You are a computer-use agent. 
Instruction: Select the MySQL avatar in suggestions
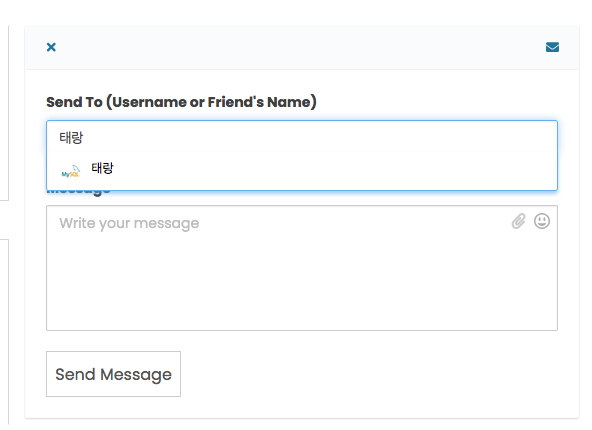tap(71, 171)
